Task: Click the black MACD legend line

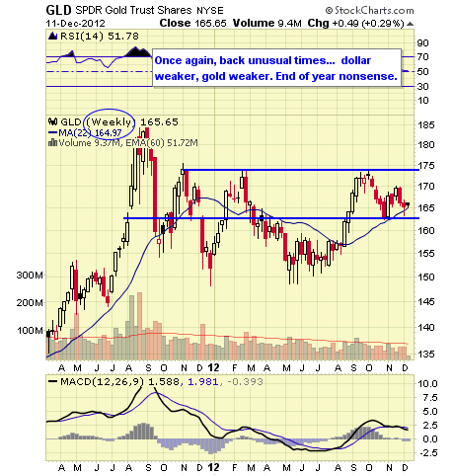Action: point(52,382)
